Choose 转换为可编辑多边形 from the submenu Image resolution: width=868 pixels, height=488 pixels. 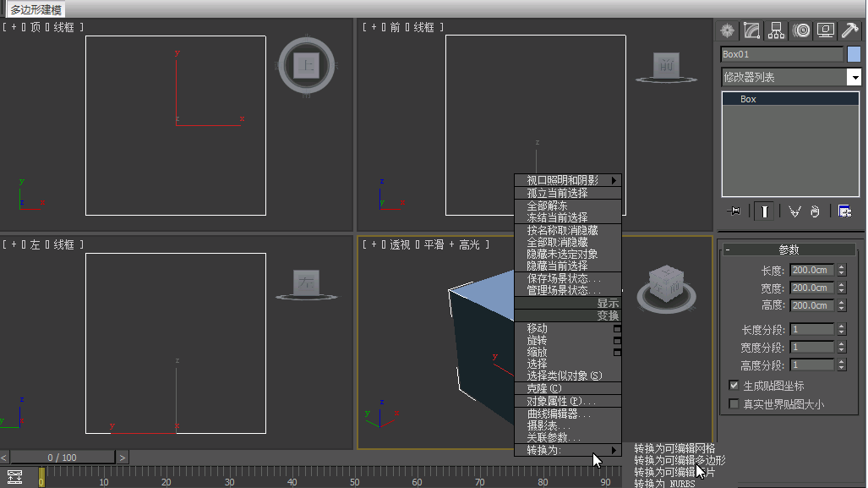[680, 460]
